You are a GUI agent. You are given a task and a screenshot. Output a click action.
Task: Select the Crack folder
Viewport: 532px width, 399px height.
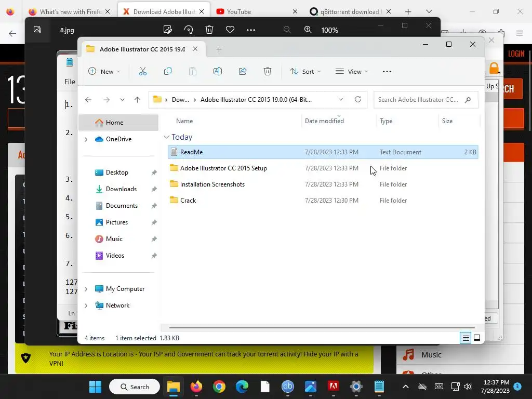tap(323, 201)
